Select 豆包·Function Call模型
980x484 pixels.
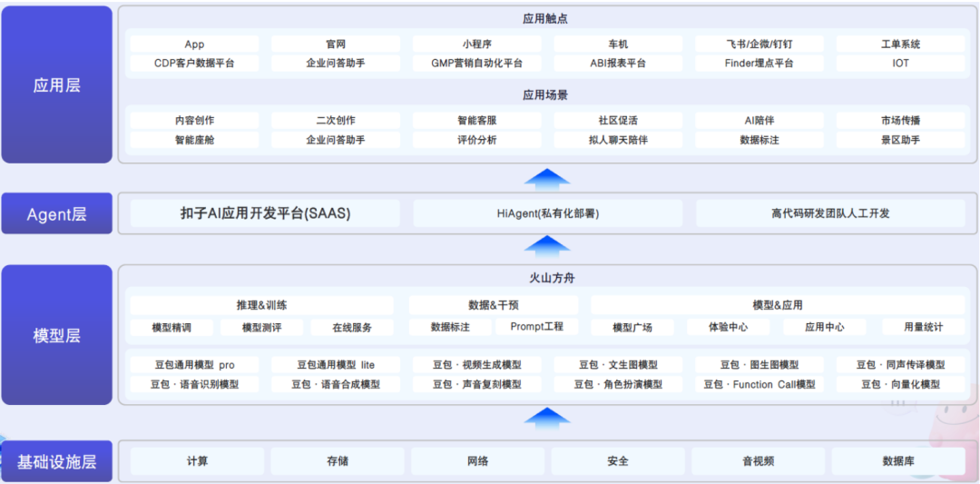tap(759, 384)
